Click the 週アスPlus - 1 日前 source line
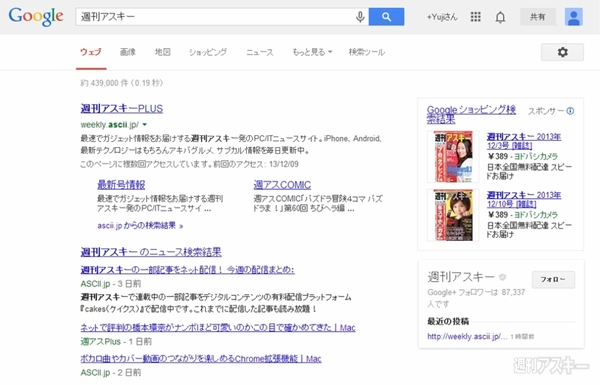 click(x=116, y=341)
